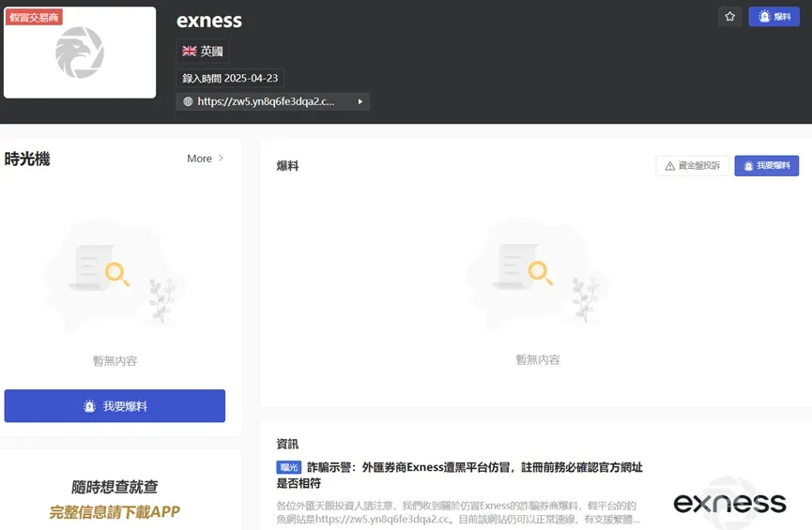Click chevron arrow next to More

(222, 158)
